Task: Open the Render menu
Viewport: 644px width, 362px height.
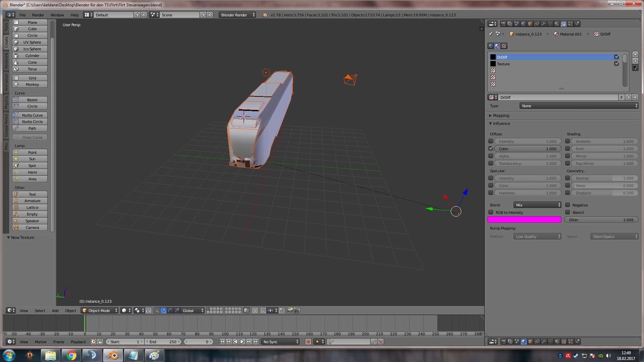Action: pyautogui.click(x=38, y=15)
